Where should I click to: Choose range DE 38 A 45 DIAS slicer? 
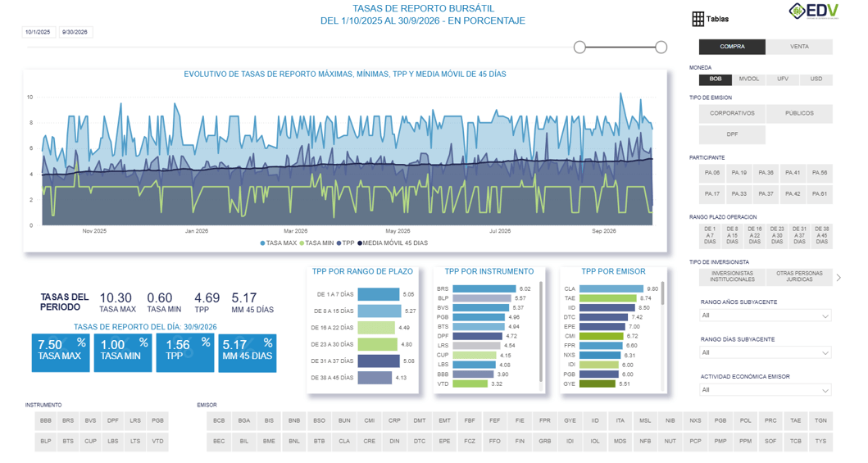coord(821,235)
